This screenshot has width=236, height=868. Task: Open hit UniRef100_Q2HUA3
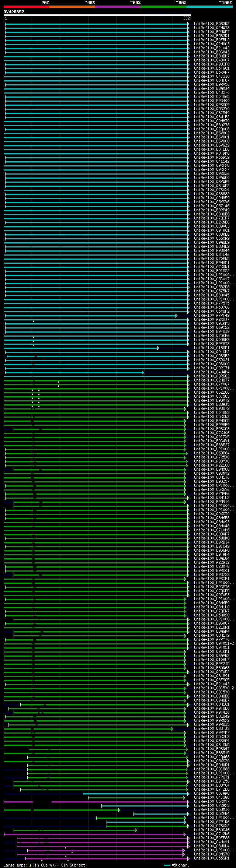(212, 44)
